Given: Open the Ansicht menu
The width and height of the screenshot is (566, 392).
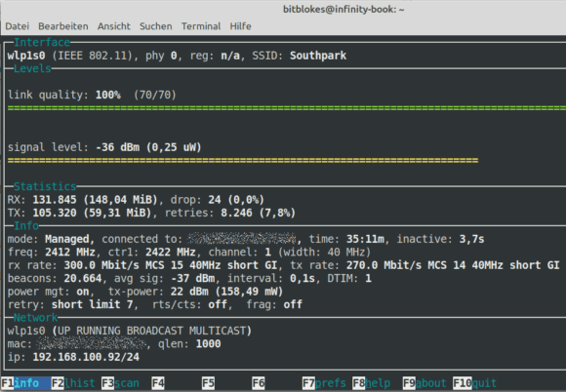Looking at the screenshot, I should point(114,26).
